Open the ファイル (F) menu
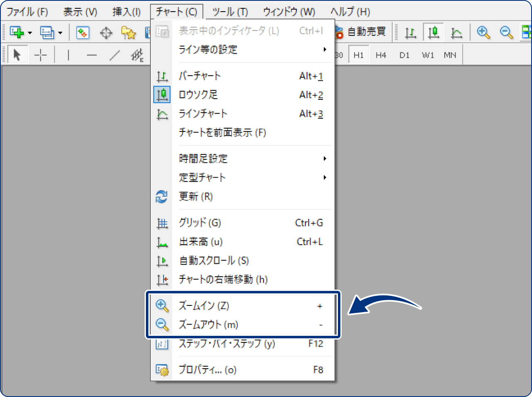This screenshot has width=532, height=397. click(x=27, y=12)
